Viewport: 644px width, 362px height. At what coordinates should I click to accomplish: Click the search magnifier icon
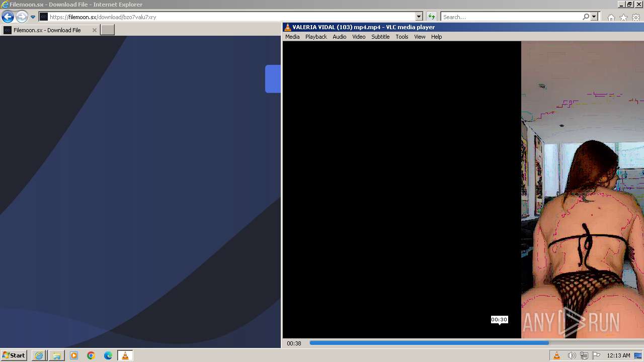(586, 17)
